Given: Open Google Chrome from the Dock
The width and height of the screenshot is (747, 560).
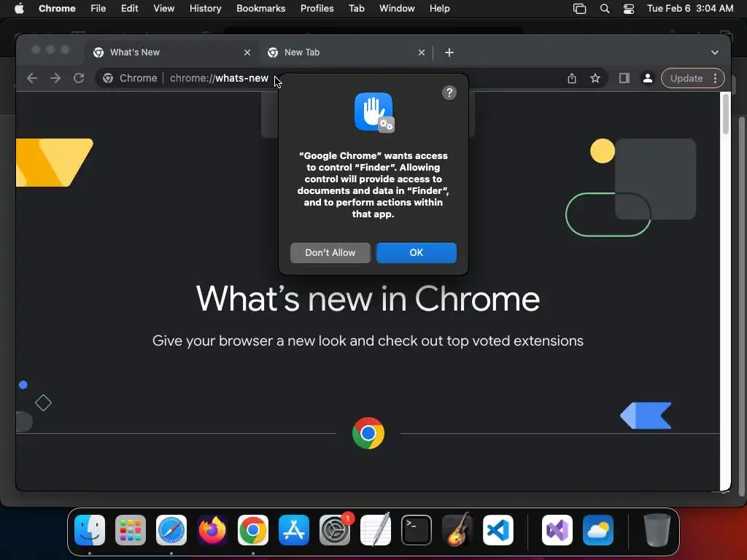Looking at the screenshot, I should click(x=253, y=530).
